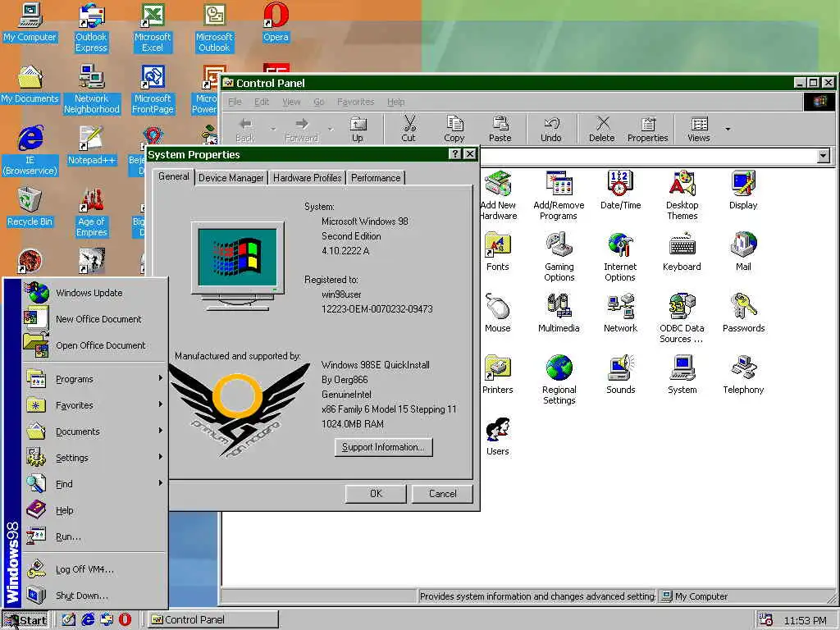Screen dimensions: 840x630
Task: Click the Support Information button
Action: pyautogui.click(x=384, y=447)
